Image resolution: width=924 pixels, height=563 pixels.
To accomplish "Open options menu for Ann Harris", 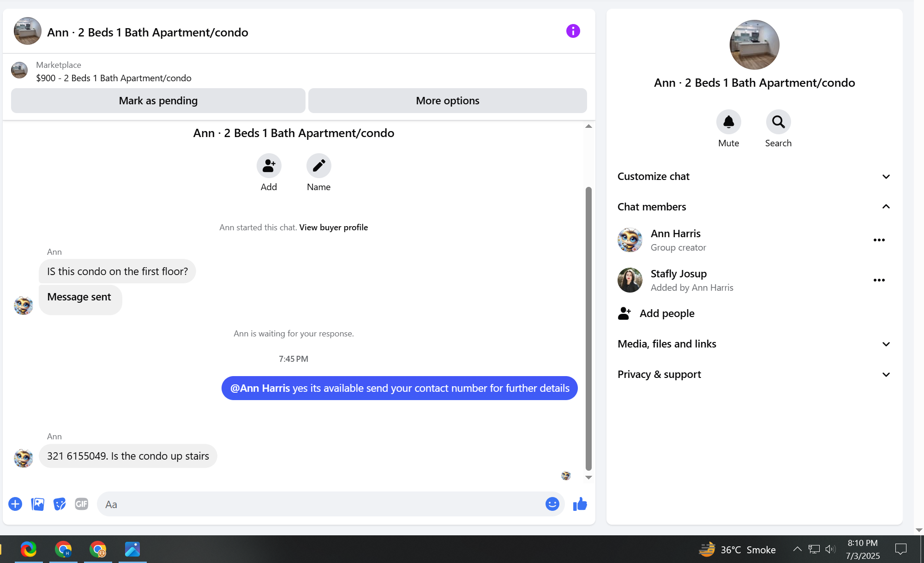I will pyautogui.click(x=879, y=240).
